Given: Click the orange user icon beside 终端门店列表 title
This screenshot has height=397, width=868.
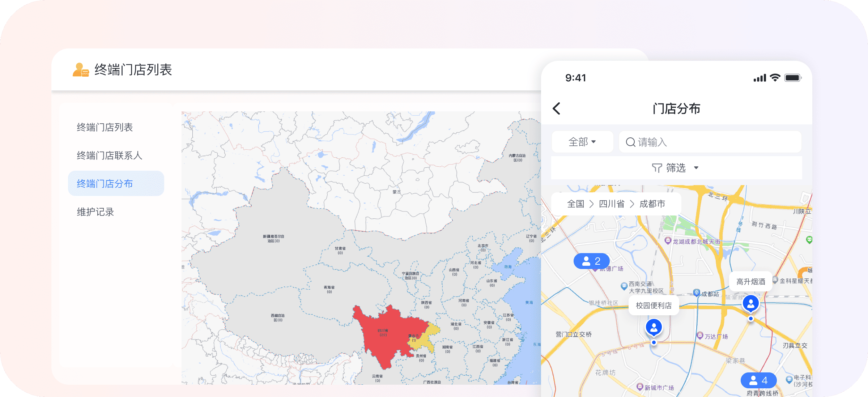Looking at the screenshot, I should click(80, 70).
